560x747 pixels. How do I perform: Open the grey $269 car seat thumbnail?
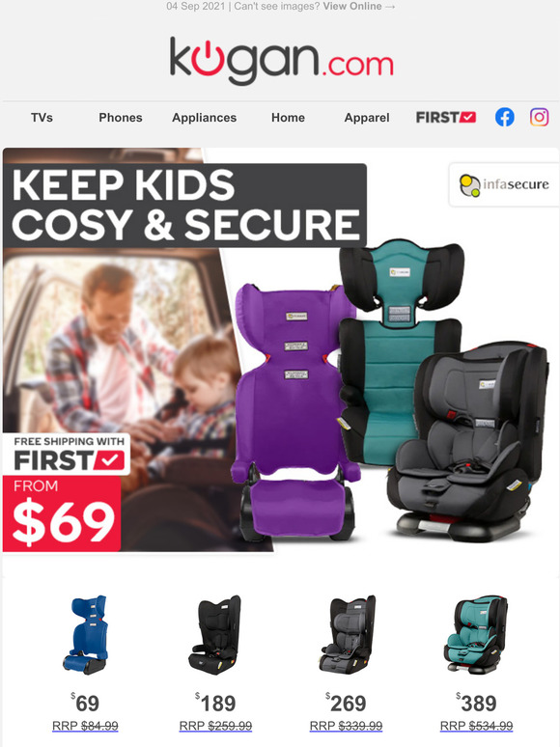[347, 635]
